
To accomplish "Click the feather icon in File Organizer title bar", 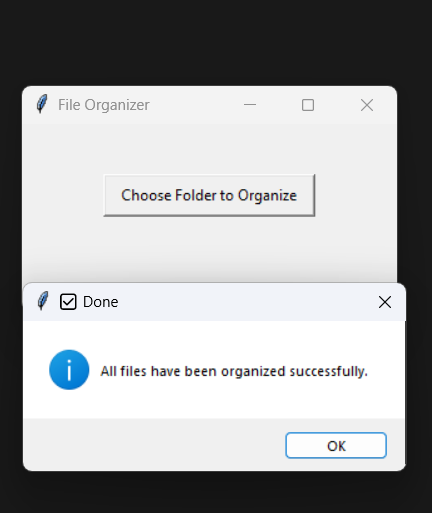I will 42,104.
